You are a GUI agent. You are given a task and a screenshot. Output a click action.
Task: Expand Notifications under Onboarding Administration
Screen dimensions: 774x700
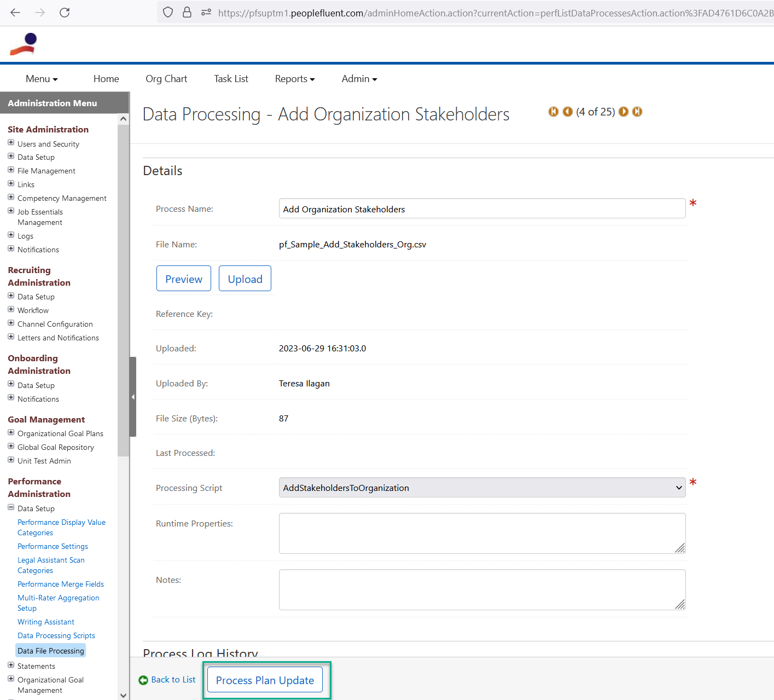pos(11,398)
